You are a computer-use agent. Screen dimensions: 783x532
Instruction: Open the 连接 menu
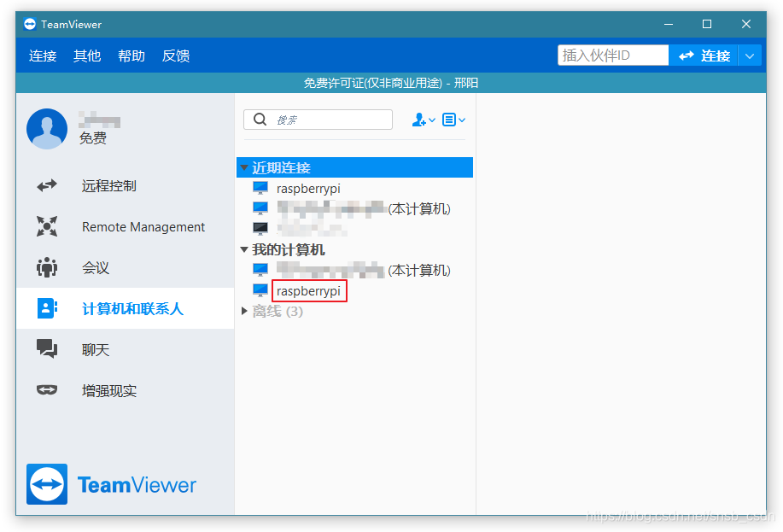tap(43, 56)
